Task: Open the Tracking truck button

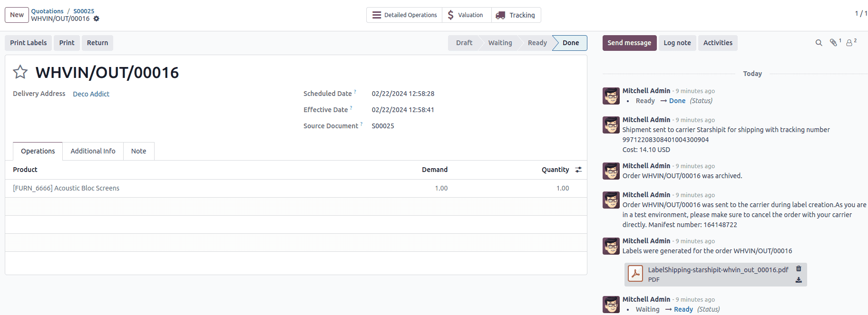Action: 516,15
